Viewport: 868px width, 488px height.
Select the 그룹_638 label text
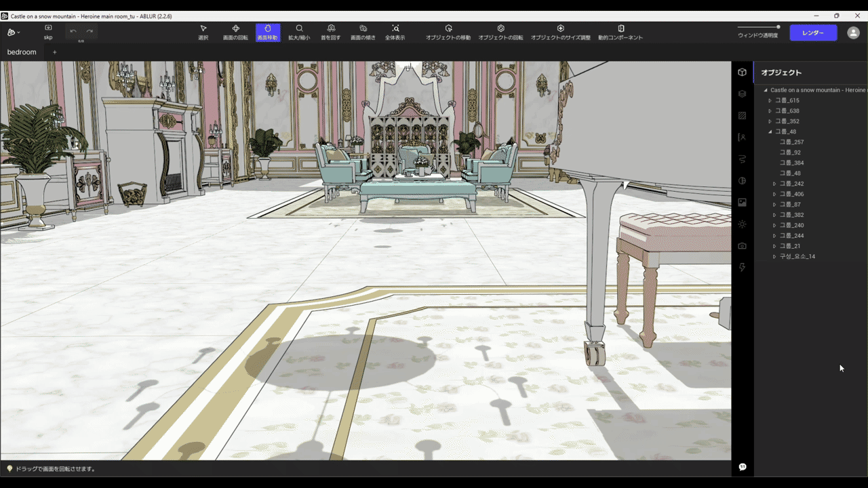tap(787, 110)
